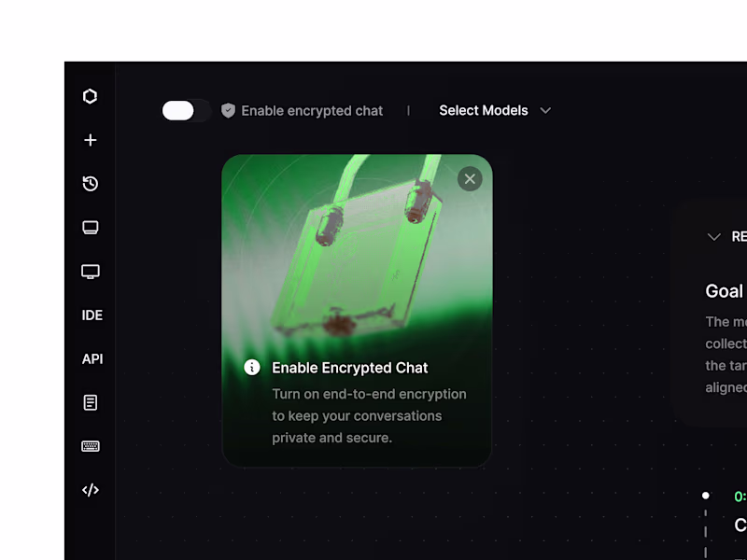Image resolution: width=747 pixels, height=560 pixels.
Task: Open chat history via the clock icon
Action: click(90, 184)
